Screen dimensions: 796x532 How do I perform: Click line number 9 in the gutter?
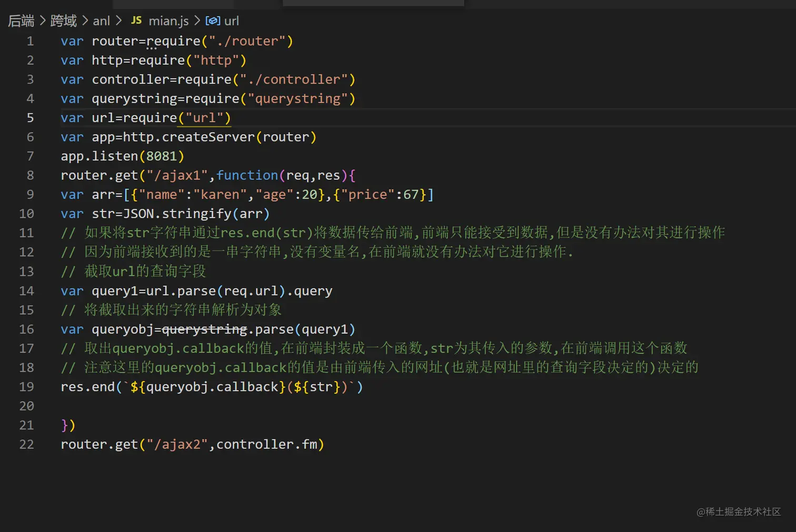click(30, 195)
